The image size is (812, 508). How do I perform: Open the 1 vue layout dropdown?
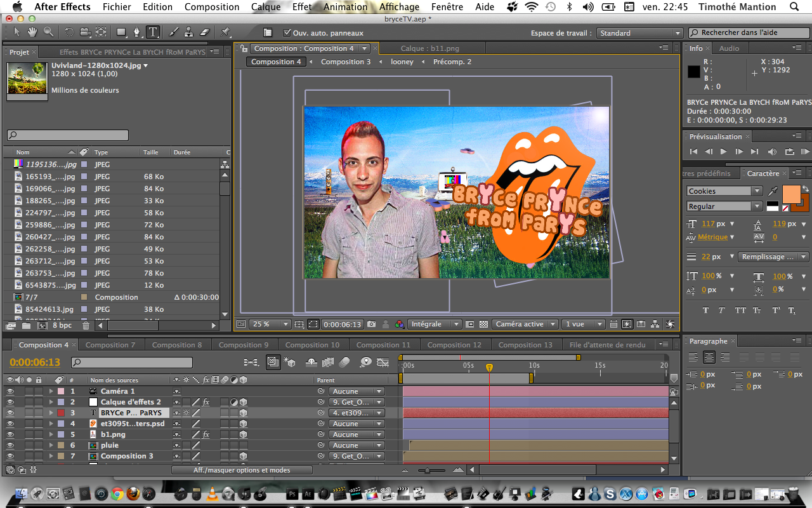tap(584, 324)
